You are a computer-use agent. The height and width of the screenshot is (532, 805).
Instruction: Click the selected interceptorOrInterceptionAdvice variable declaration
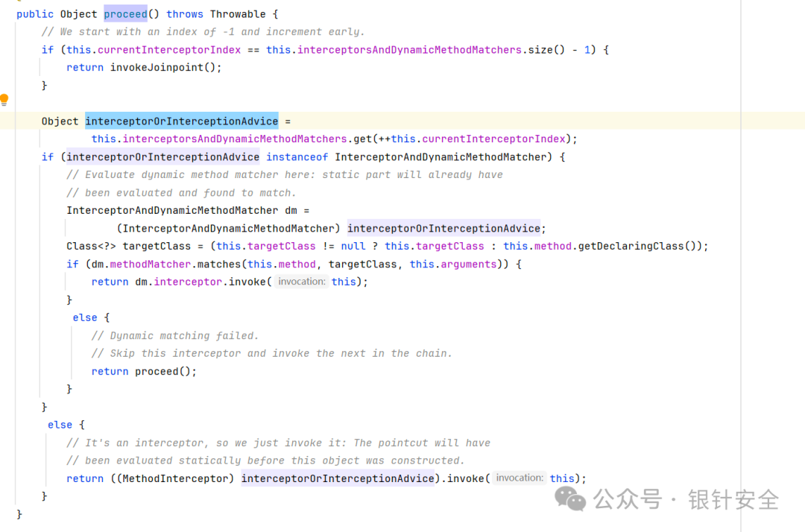(x=182, y=121)
